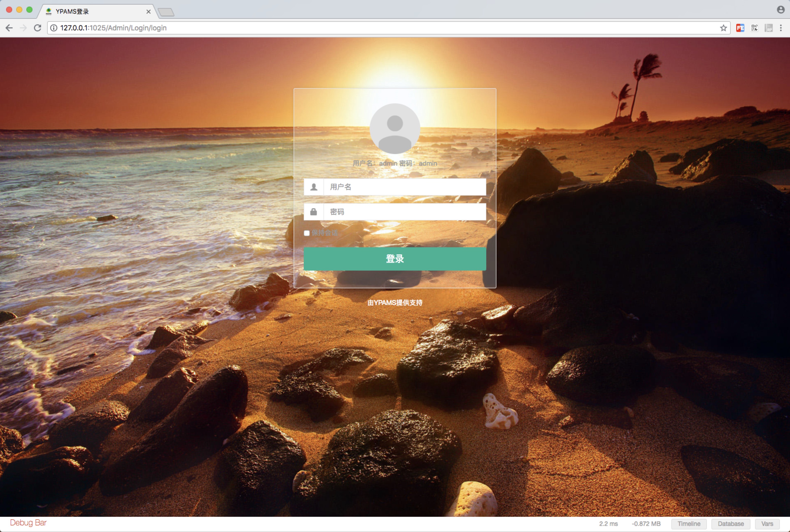Open the red FE extension icon
This screenshot has height=532, width=790.
[x=740, y=28]
